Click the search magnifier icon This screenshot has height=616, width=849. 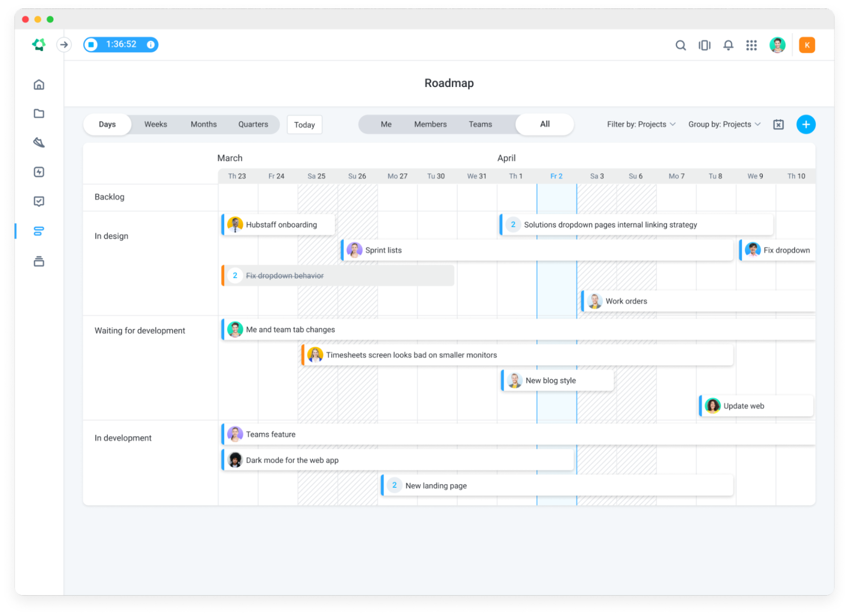681,45
